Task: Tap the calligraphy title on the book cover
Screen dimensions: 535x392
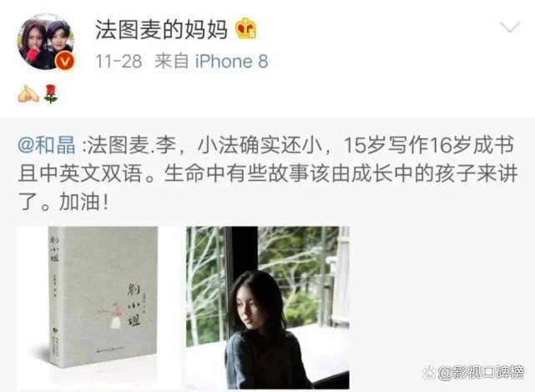Action: [134, 304]
